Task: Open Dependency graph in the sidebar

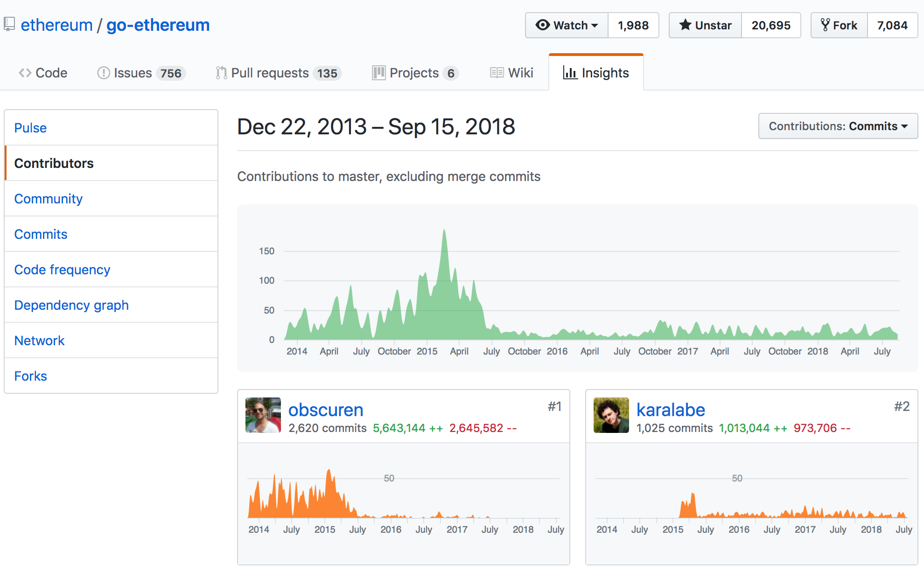Action: pos(111,305)
